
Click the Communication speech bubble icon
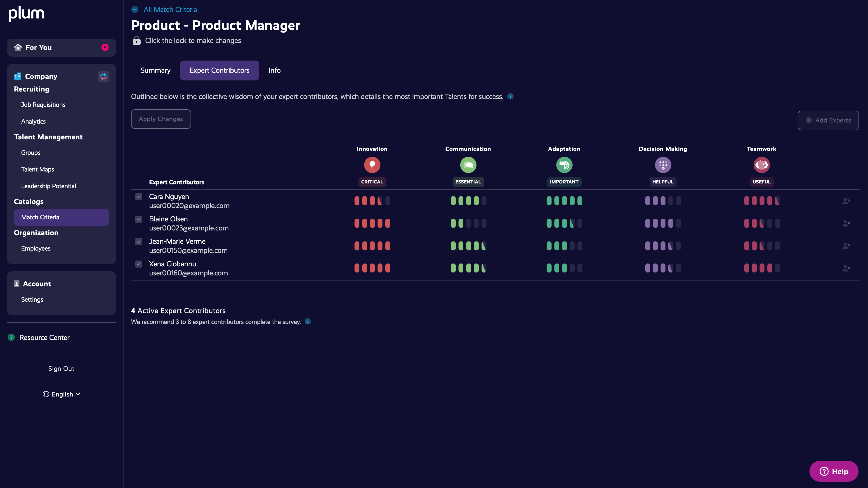(x=468, y=165)
